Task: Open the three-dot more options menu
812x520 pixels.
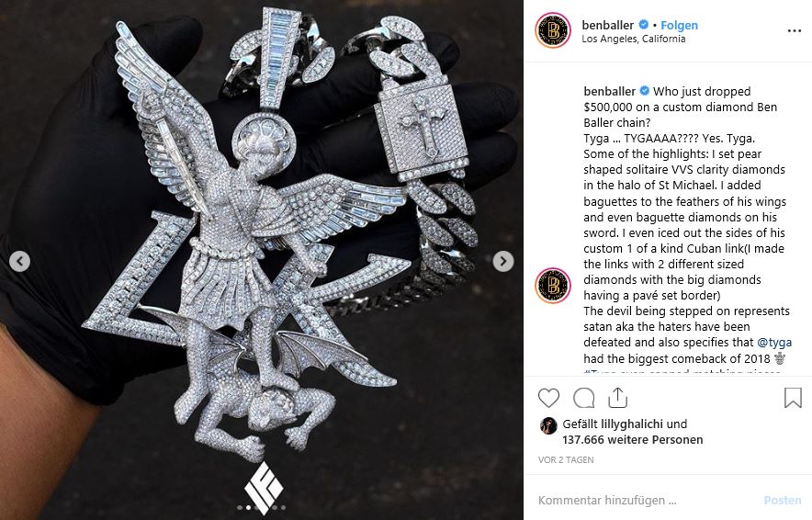Action: coord(794,31)
